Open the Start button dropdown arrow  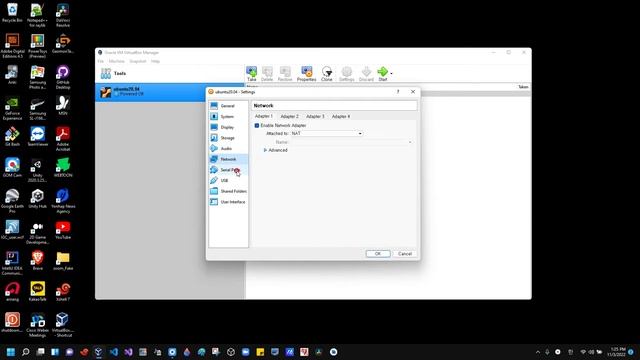pyautogui.click(x=391, y=73)
